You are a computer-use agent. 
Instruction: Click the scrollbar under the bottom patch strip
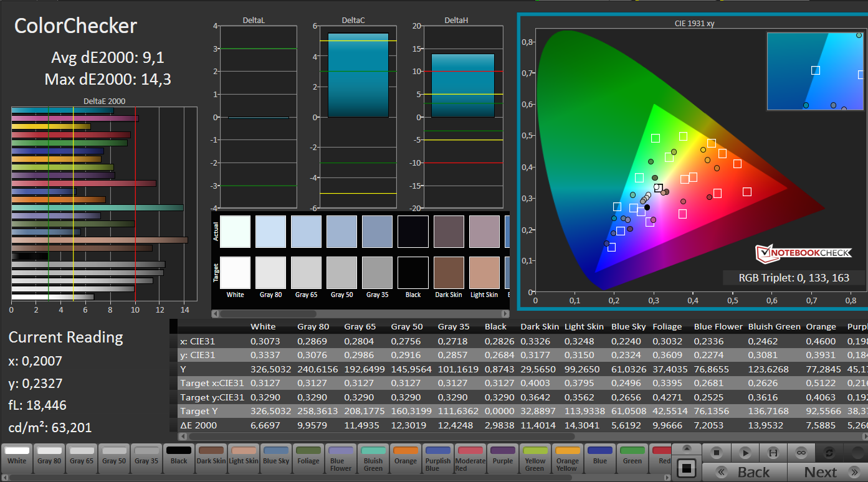pyautogui.click(x=336, y=478)
